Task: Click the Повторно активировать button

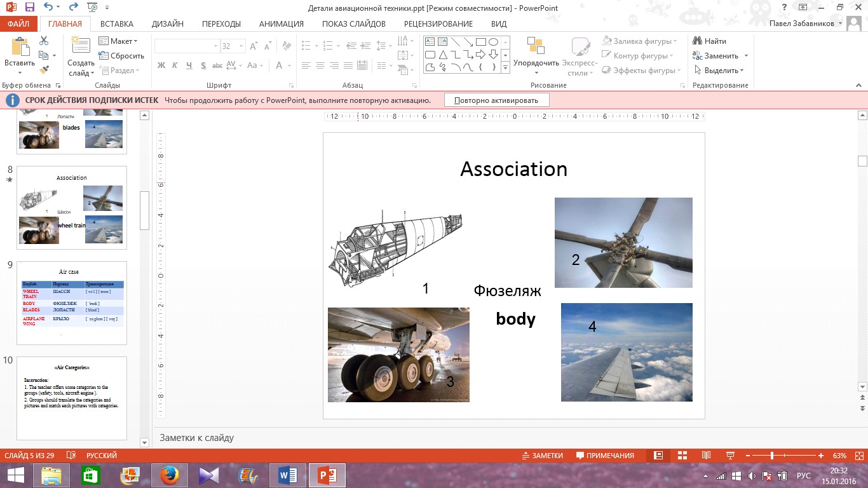Action: click(496, 100)
